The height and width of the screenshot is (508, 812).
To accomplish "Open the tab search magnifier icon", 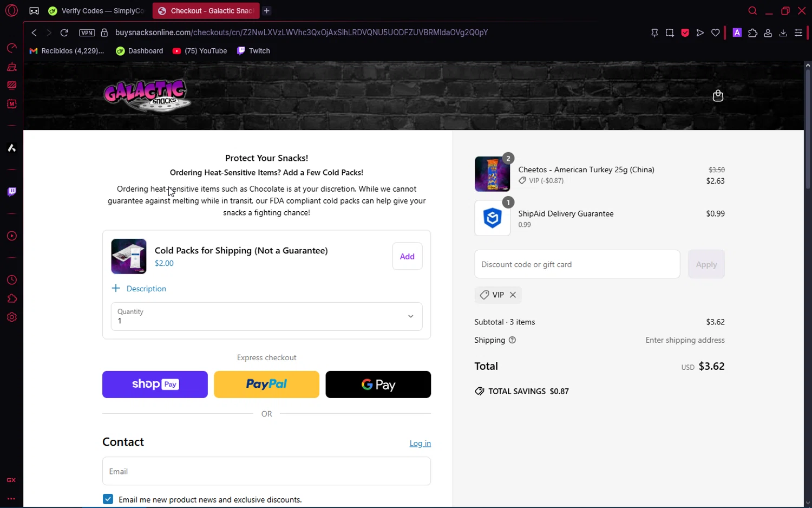I will tap(752, 11).
